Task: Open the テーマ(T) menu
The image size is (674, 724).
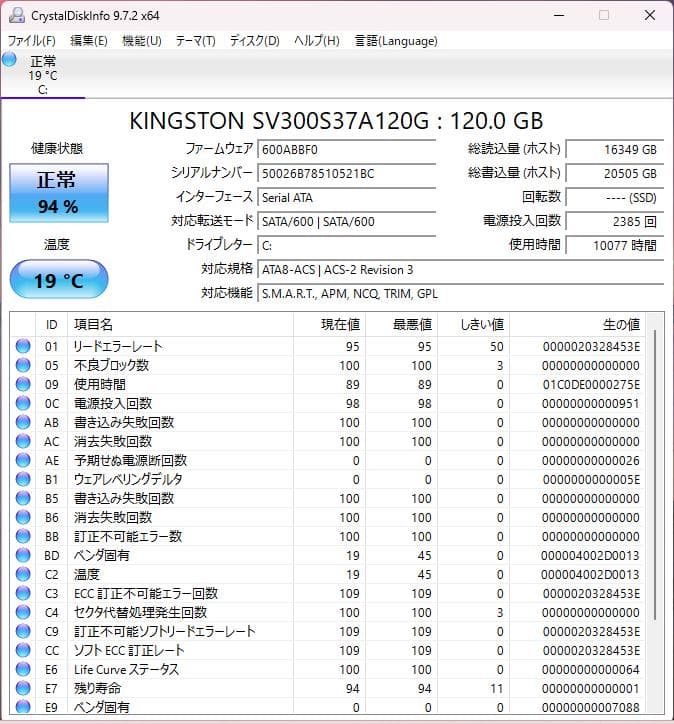Action: tap(195, 41)
